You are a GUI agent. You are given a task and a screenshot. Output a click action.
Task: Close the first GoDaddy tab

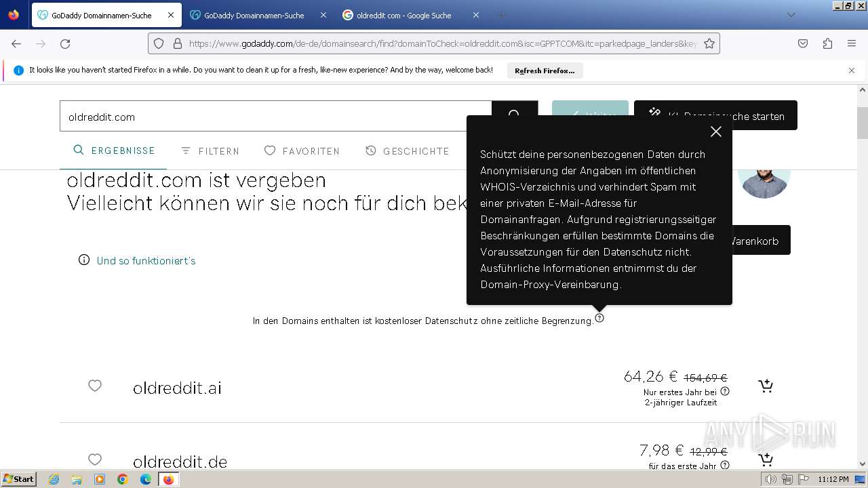click(170, 15)
